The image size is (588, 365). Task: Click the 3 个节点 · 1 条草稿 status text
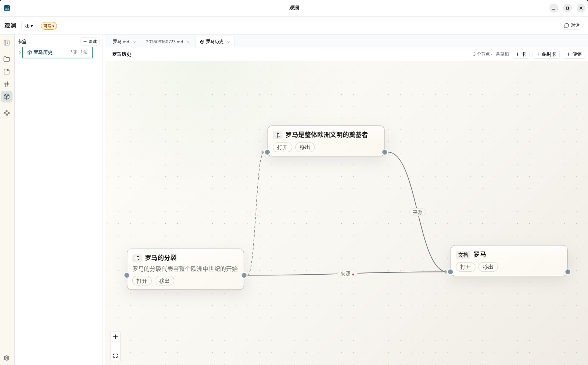491,54
